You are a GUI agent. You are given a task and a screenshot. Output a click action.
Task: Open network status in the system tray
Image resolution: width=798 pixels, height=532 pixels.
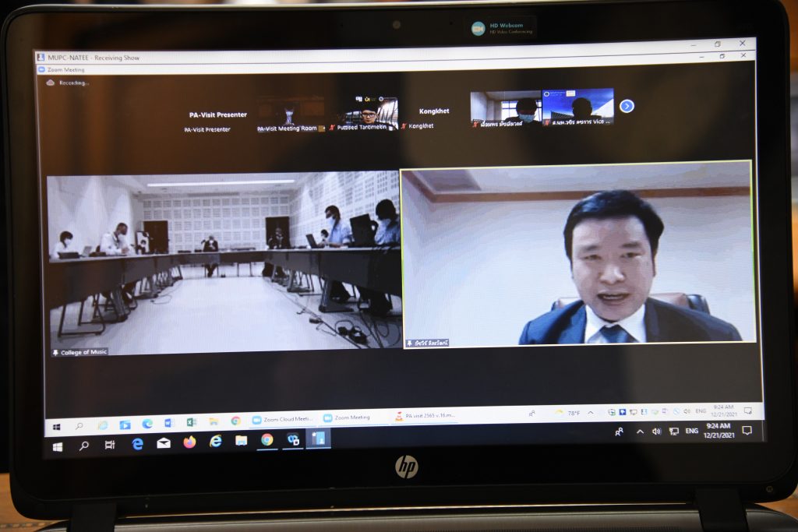click(x=673, y=431)
